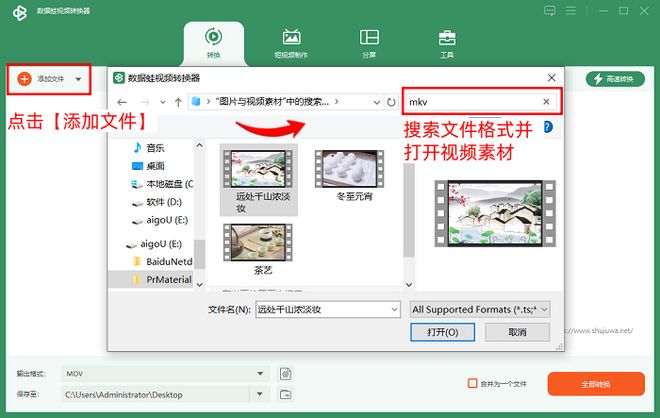Expand the file name dropdown

(x=394, y=310)
